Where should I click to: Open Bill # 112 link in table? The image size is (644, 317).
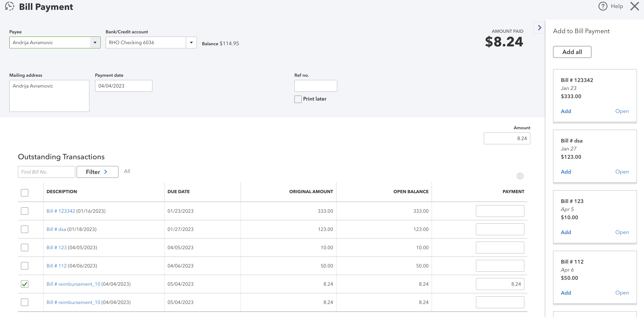pyautogui.click(x=56, y=266)
